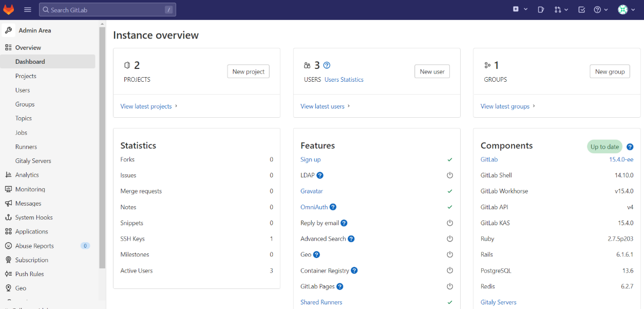Image resolution: width=644 pixels, height=309 pixels.
Task: Open Gitaly Servers in the sidebar
Action: [x=33, y=161]
